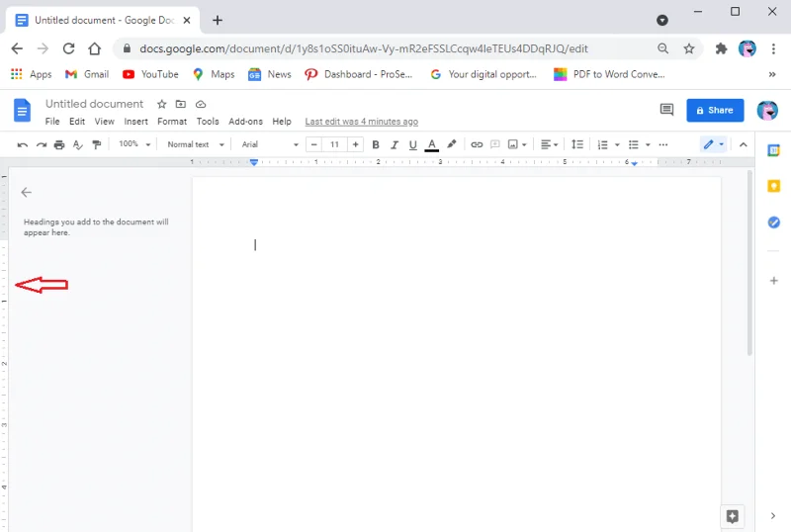
Task: Click the font size field showing 11
Action: click(x=334, y=144)
